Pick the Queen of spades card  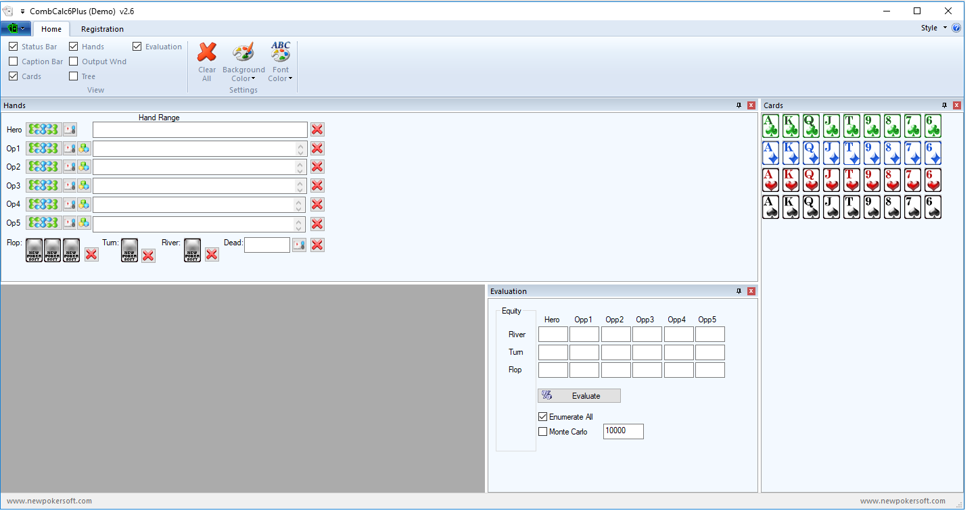[812, 207]
